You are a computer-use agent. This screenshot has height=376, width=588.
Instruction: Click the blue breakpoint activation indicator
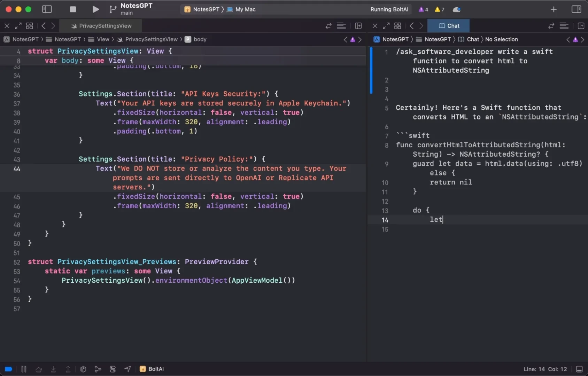point(8,369)
